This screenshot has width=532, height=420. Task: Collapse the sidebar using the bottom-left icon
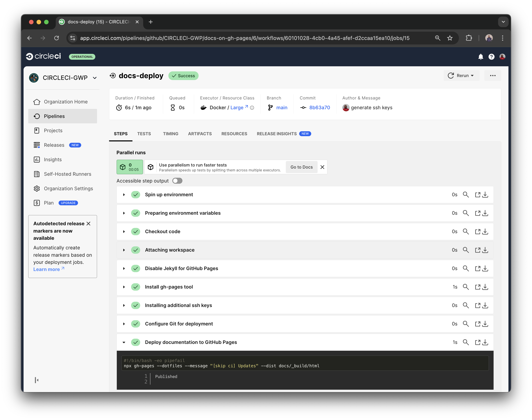click(37, 380)
